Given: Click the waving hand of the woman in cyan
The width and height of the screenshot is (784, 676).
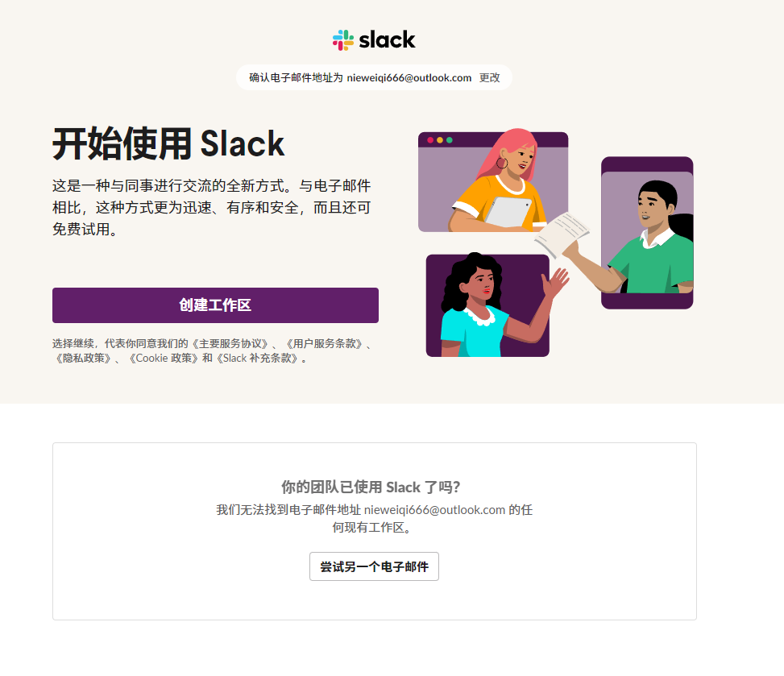Looking at the screenshot, I should 556,283.
